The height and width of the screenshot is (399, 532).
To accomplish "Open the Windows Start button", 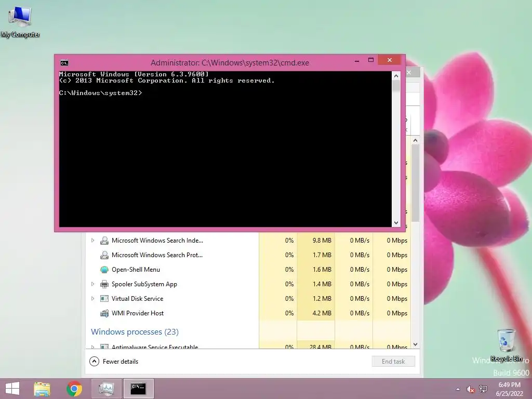I will [12, 389].
